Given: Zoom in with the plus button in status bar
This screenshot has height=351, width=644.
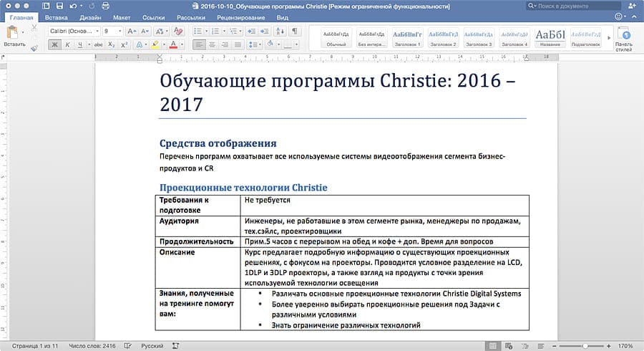Looking at the screenshot, I should (609, 346).
